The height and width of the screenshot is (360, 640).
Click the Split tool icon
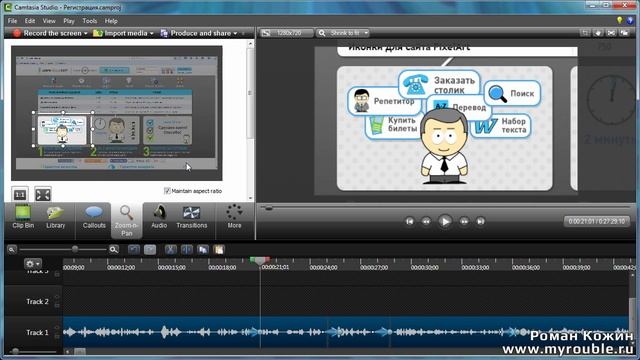tap(187, 249)
